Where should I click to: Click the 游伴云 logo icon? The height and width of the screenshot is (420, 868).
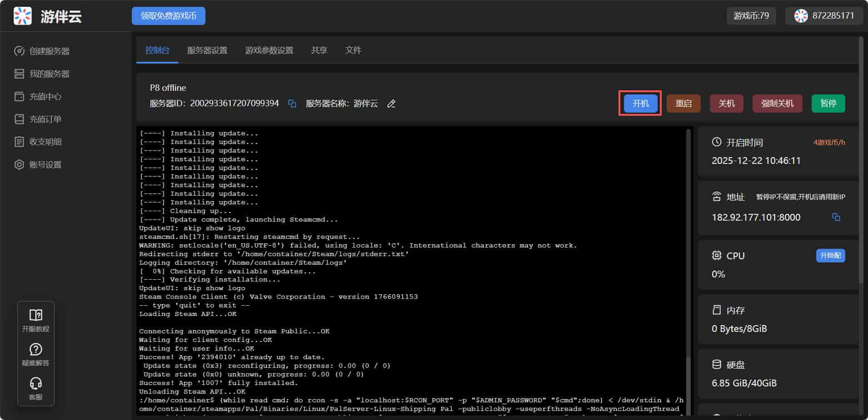pyautogui.click(x=23, y=16)
